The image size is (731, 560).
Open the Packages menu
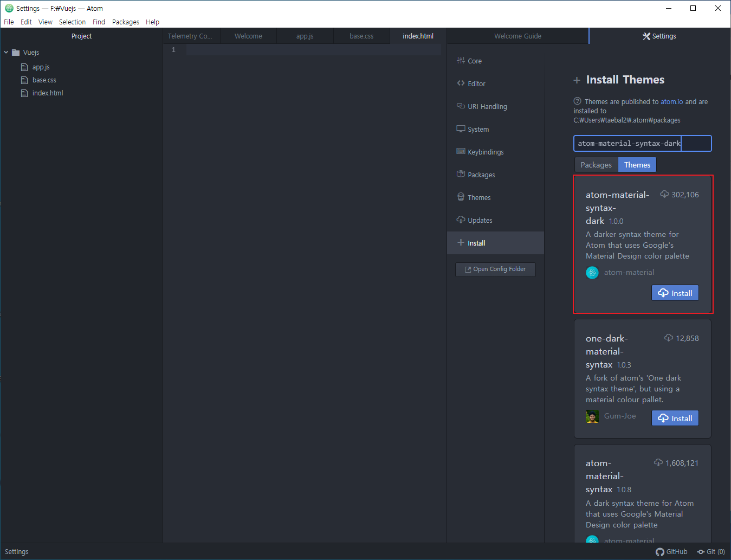pyautogui.click(x=126, y=22)
